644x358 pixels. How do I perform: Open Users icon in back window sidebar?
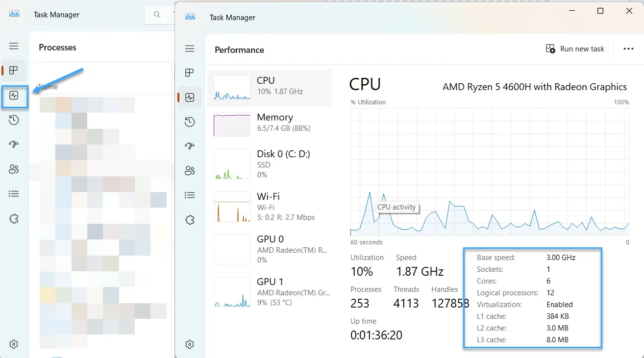click(x=14, y=169)
